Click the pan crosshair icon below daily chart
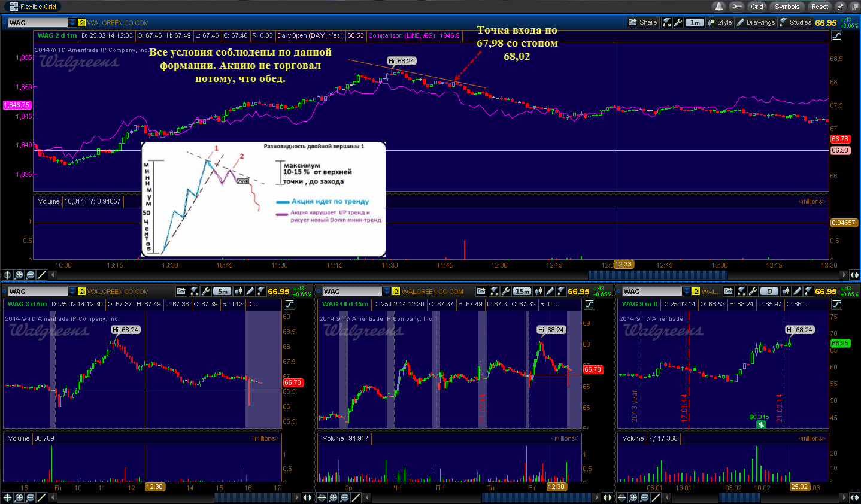Image resolution: width=861 pixels, height=504 pixels. 622,497
